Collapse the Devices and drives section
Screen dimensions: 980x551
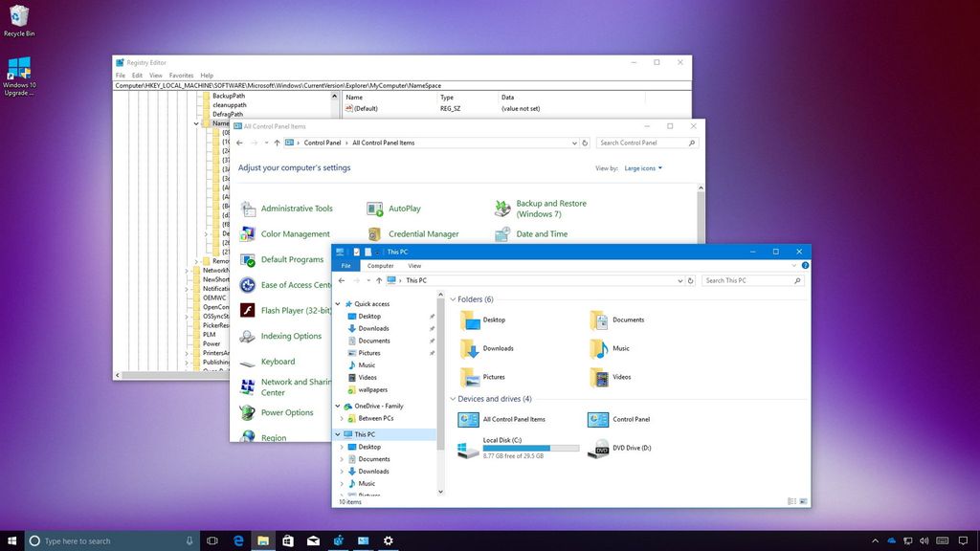[x=452, y=399]
